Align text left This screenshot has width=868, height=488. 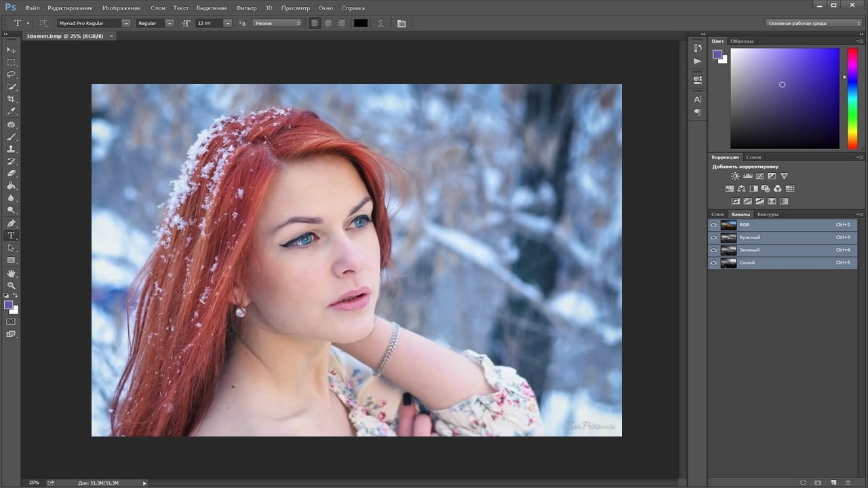click(315, 23)
